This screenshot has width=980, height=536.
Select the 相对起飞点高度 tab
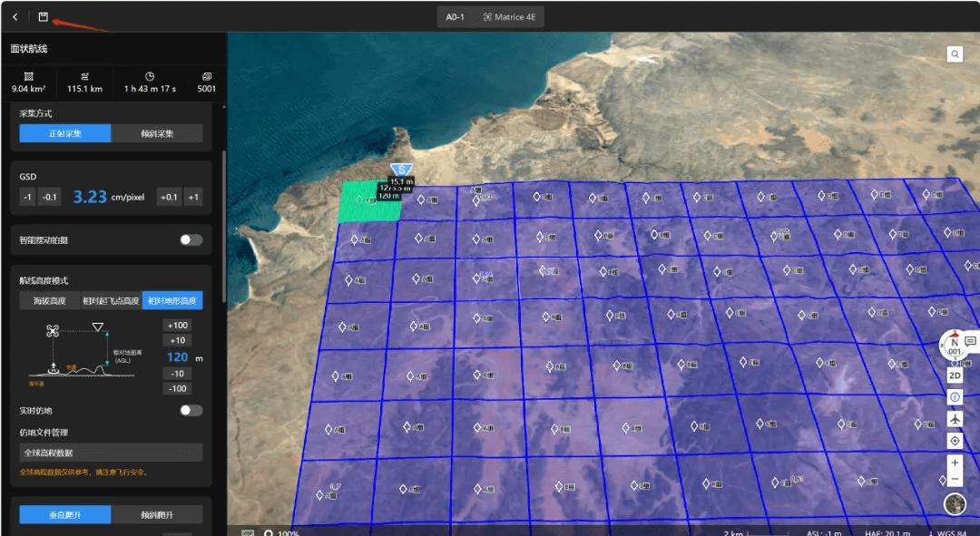tap(112, 300)
